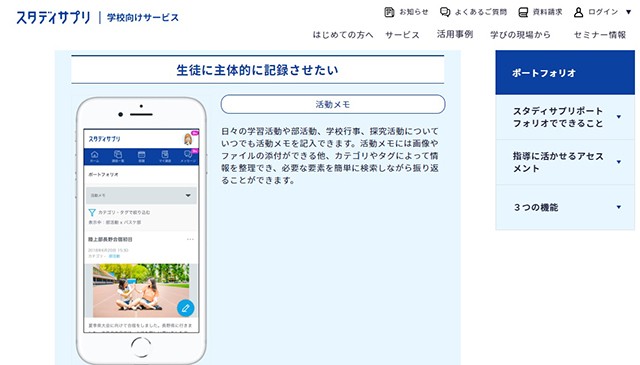Open the 資料請求 link
The height and width of the screenshot is (365, 640).
click(547, 12)
